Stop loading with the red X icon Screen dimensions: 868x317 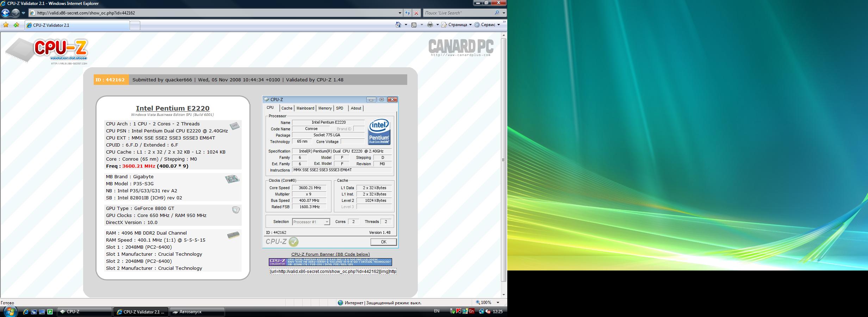(416, 13)
